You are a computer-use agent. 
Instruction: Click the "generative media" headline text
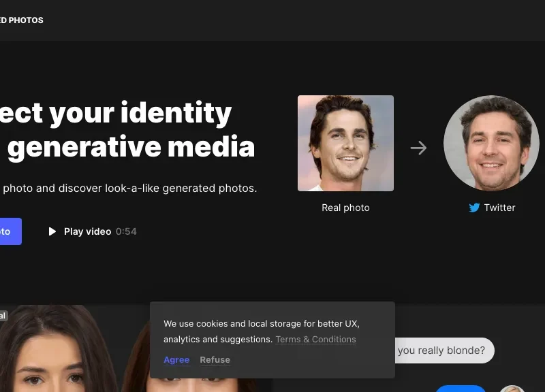[131, 146]
